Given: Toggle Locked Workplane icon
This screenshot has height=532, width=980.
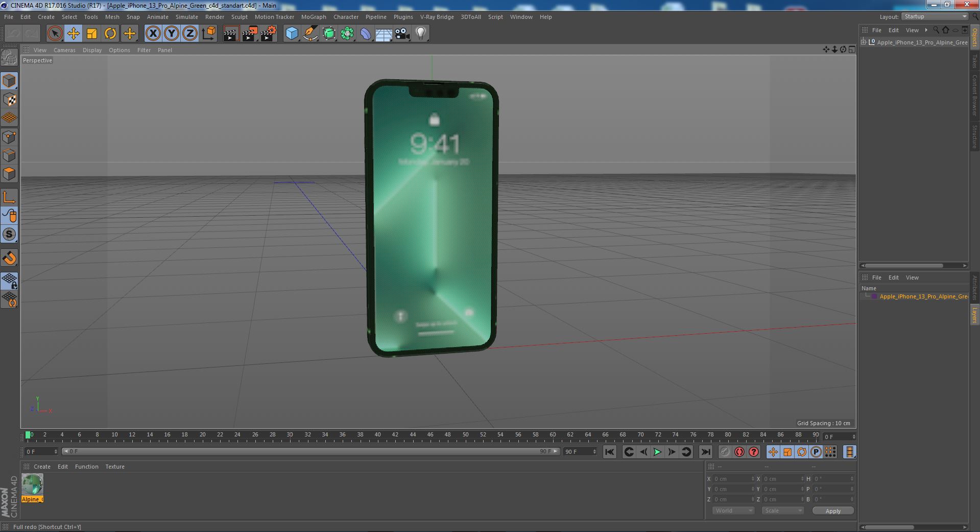Looking at the screenshot, I should coord(9,281).
